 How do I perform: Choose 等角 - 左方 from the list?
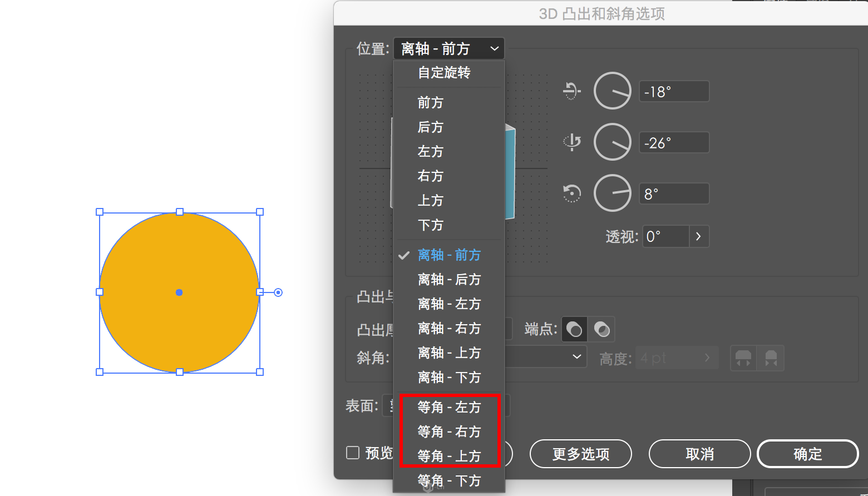(448, 407)
